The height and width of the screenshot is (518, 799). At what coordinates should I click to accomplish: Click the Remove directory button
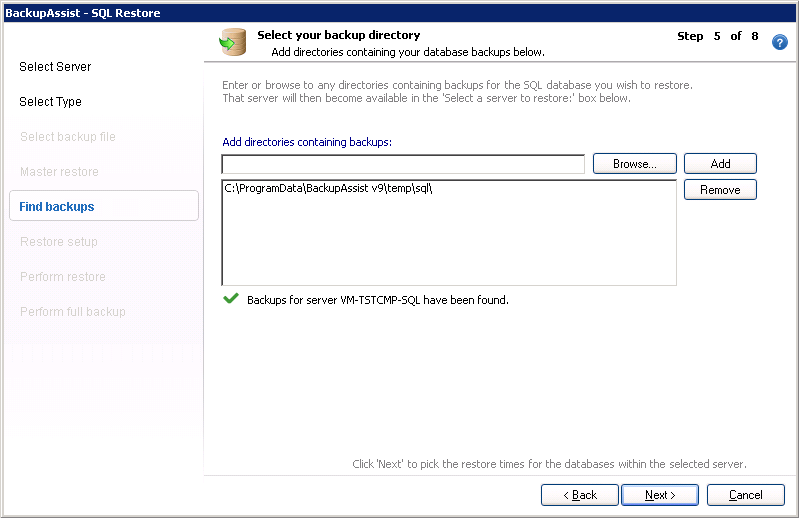point(720,189)
